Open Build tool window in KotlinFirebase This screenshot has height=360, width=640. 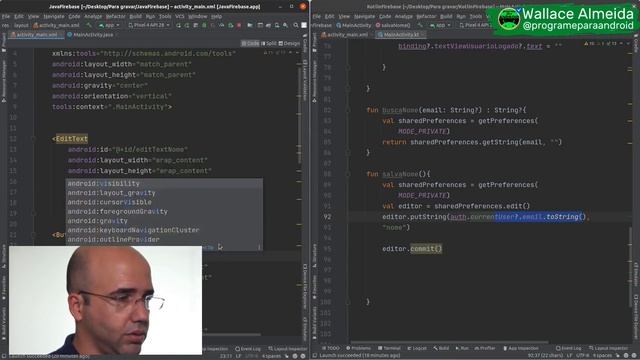tap(441, 348)
